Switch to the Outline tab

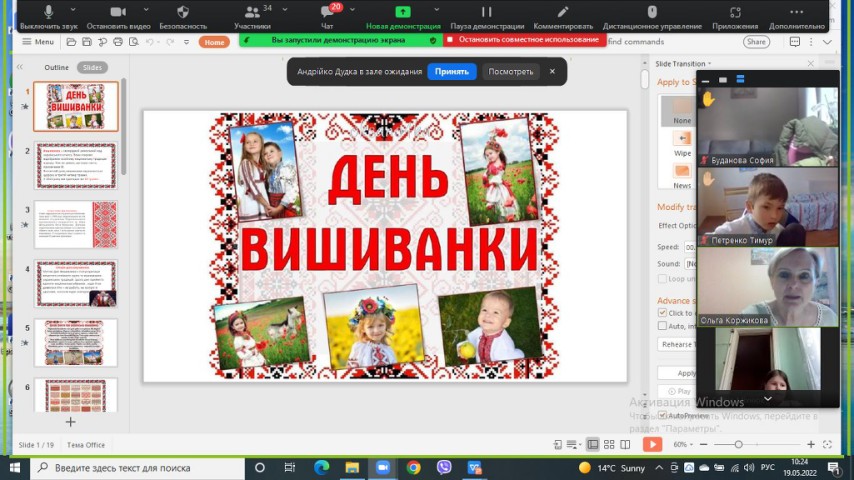(57, 67)
